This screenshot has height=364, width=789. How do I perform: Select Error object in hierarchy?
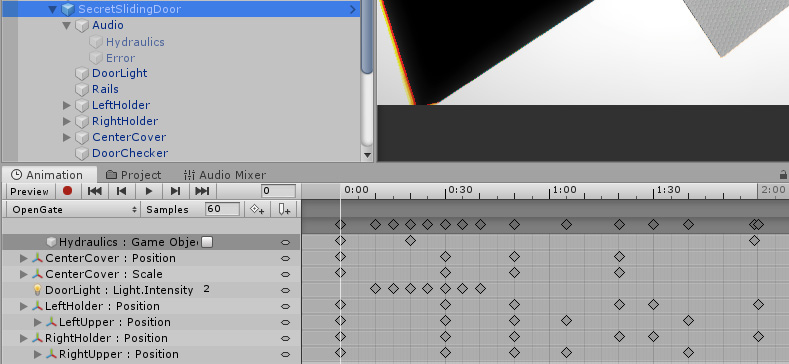click(120, 58)
